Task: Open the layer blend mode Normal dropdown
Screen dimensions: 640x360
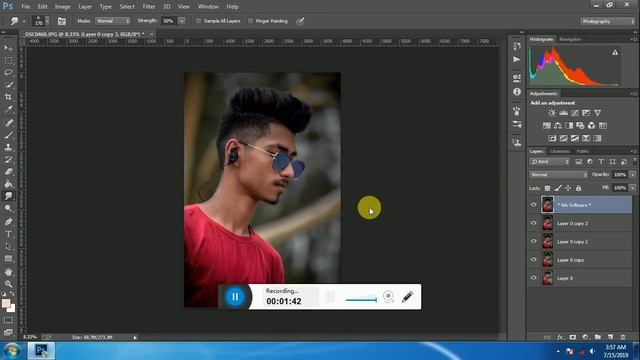Action: [x=558, y=175]
